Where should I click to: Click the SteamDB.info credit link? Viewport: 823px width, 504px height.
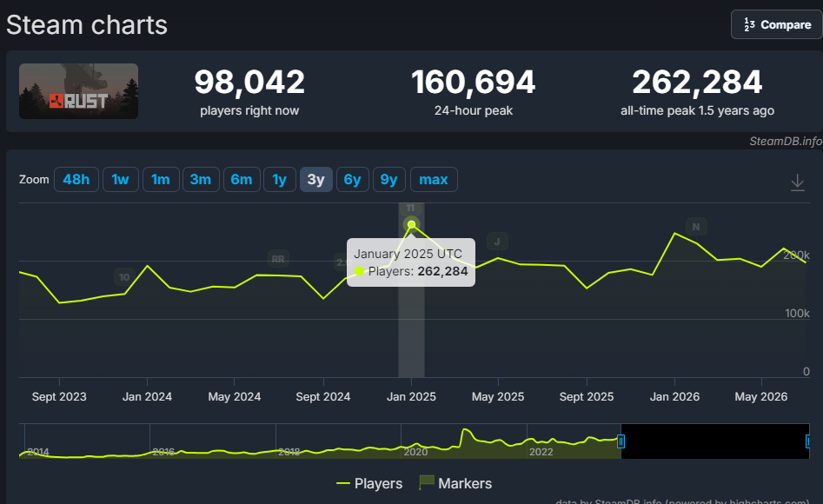pyautogui.click(x=786, y=141)
